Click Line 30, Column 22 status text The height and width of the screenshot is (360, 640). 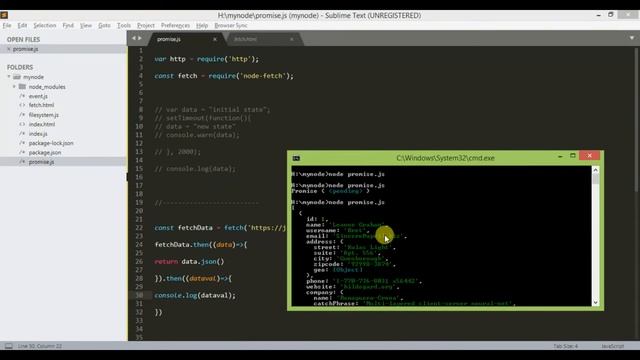point(40,346)
